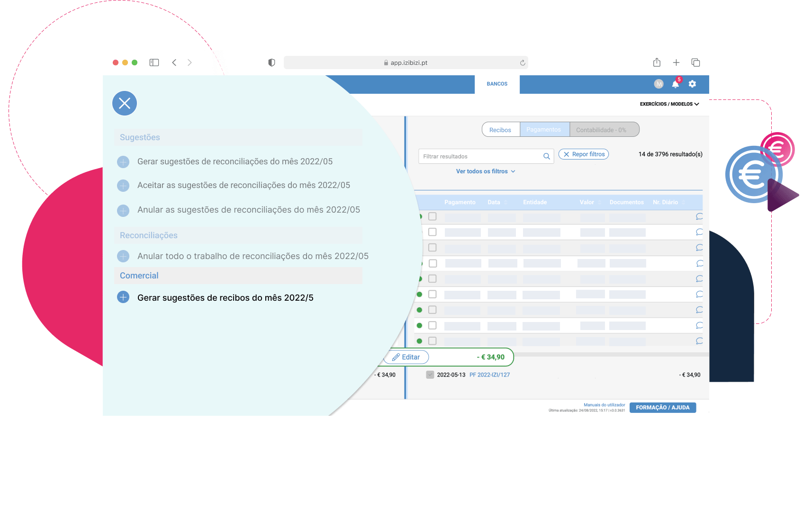The image size is (812, 510).
Task: Tick the last visible row checkbox
Action: click(x=432, y=341)
